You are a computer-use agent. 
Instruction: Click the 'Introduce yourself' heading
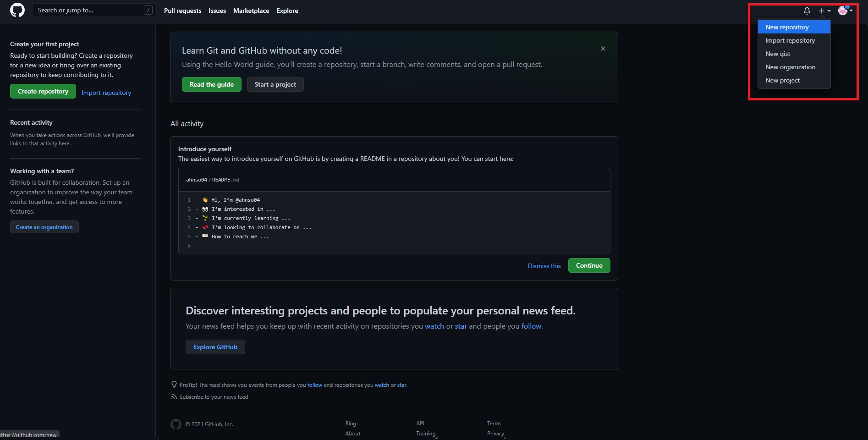pos(205,149)
